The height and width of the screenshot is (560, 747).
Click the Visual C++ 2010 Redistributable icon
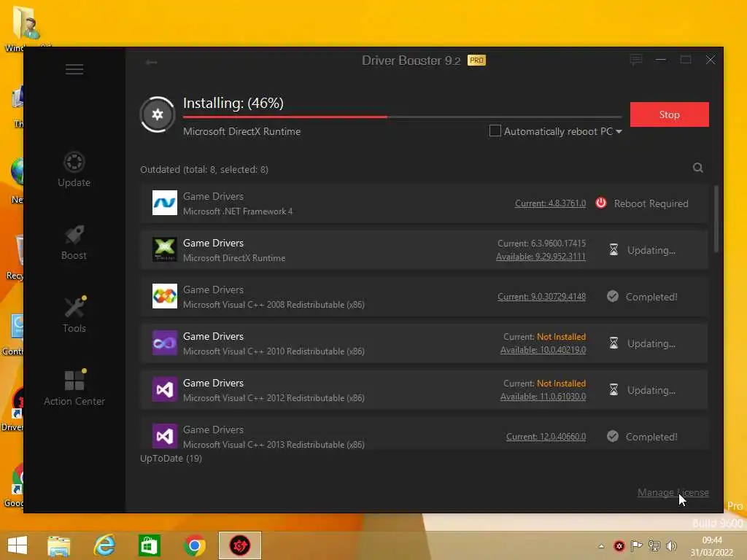point(164,343)
